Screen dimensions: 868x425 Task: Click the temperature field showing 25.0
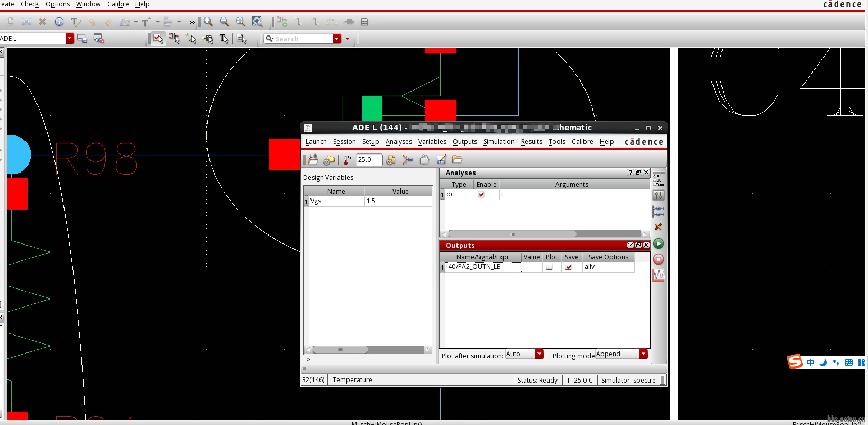tap(368, 160)
